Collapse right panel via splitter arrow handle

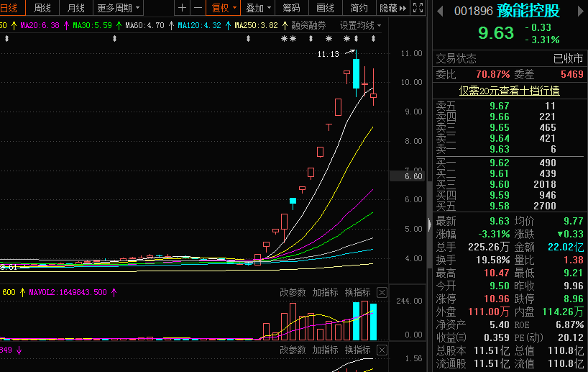[x=429, y=224]
